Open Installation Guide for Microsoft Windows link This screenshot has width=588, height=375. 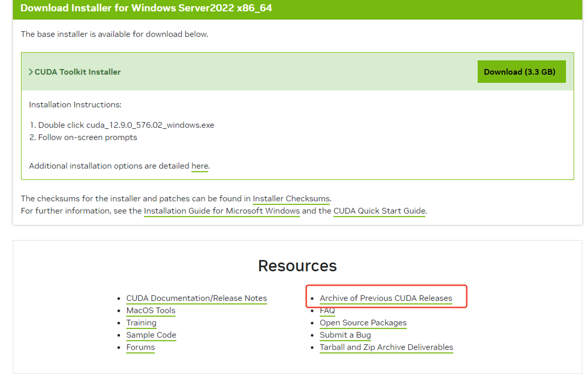pos(222,211)
